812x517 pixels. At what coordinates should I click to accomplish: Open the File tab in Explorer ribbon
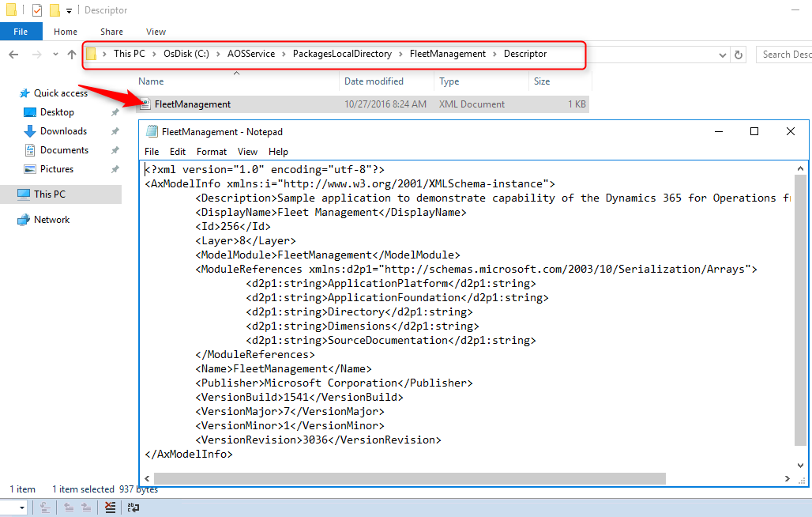(21, 32)
